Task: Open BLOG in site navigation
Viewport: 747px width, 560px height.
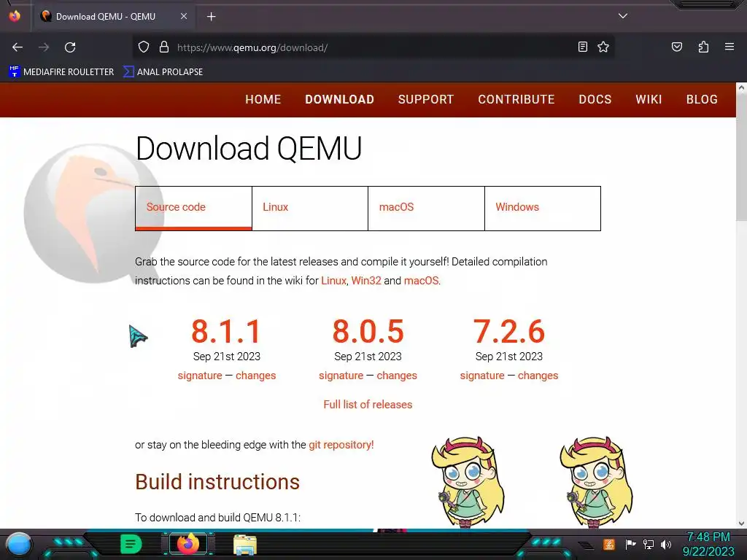Action: [x=702, y=99]
